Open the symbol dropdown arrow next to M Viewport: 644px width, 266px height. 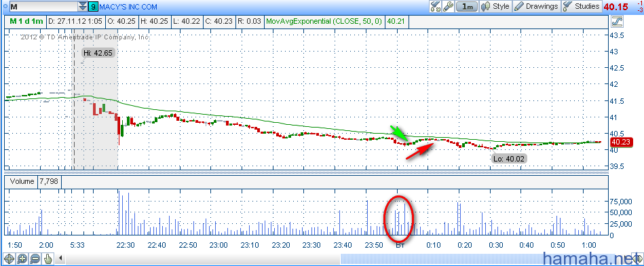[83, 6]
